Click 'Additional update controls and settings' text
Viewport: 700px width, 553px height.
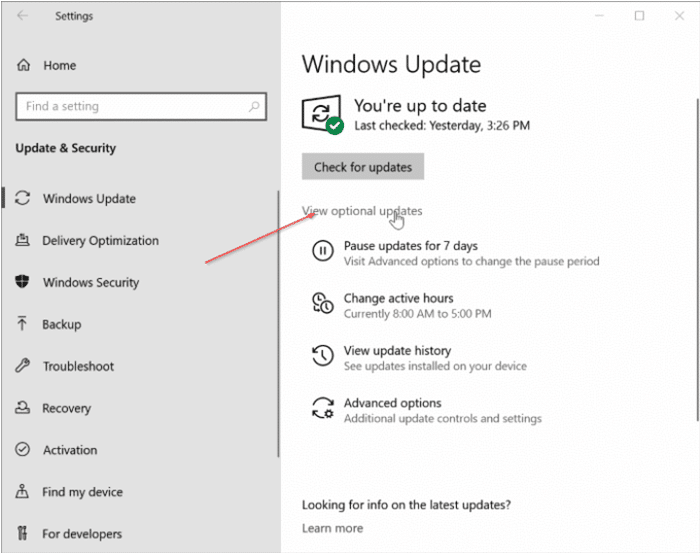tap(442, 419)
